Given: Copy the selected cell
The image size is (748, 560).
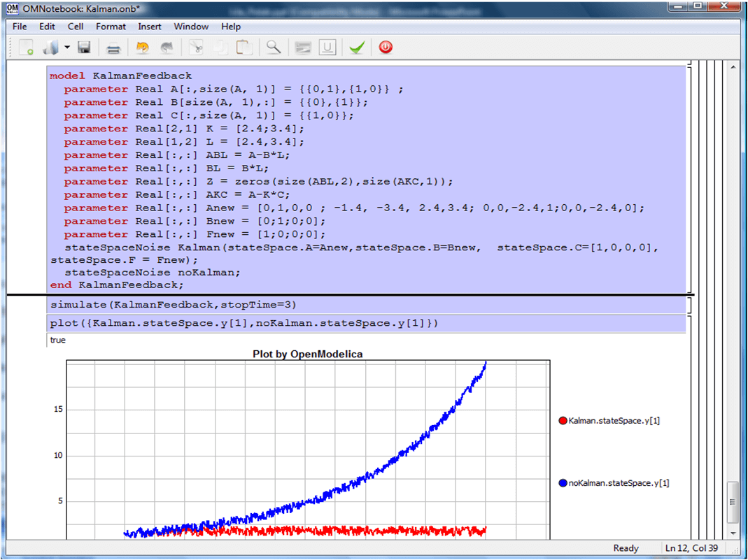Looking at the screenshot, I should click(219, 47).
